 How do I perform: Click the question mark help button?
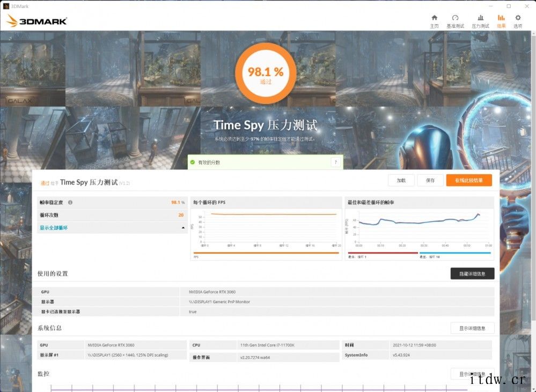coord(336,162)
